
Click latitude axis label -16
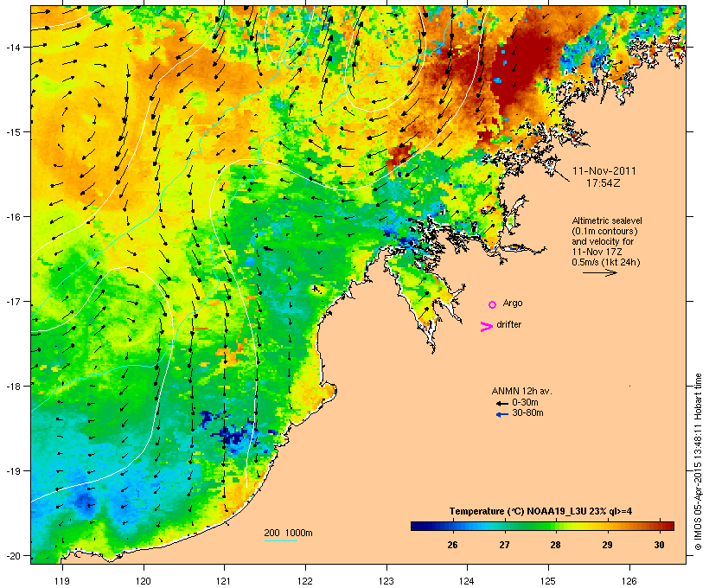pos(12,217)
